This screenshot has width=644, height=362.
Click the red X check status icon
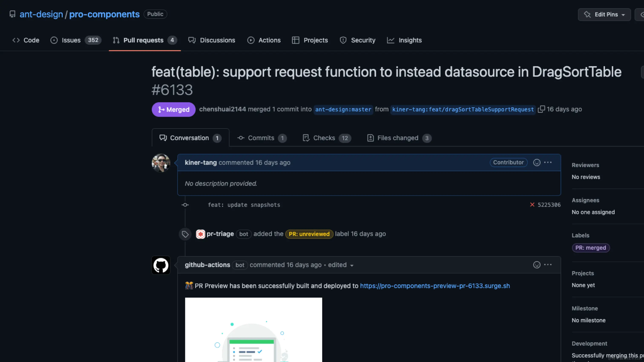532,205
